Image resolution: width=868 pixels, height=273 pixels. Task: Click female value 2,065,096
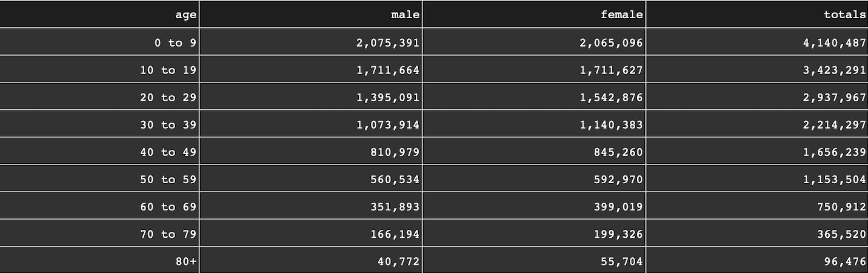point(611,43)
